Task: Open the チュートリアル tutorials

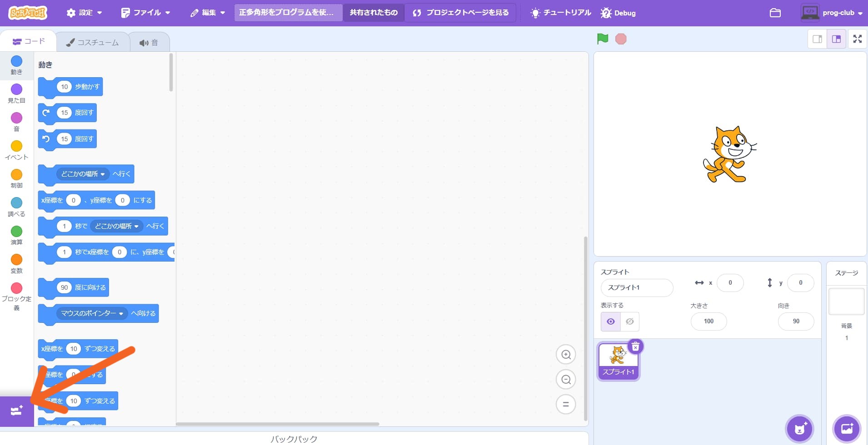Action: 561,13
